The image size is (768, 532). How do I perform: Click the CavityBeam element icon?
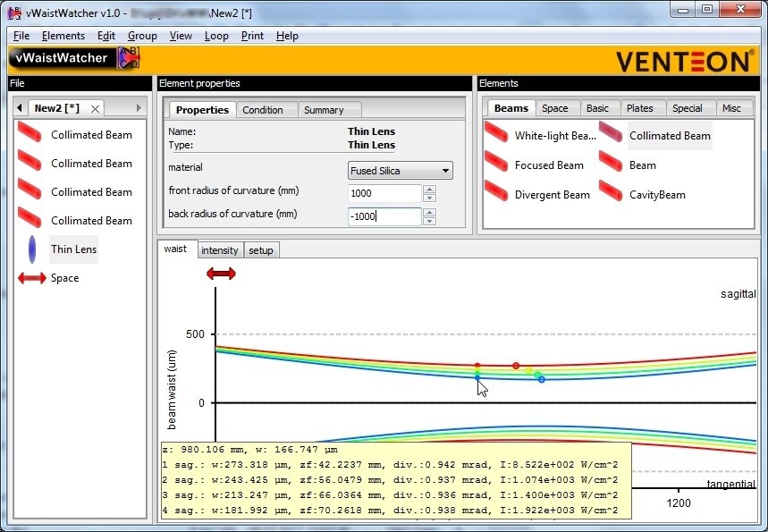click(x=611, y=191)
